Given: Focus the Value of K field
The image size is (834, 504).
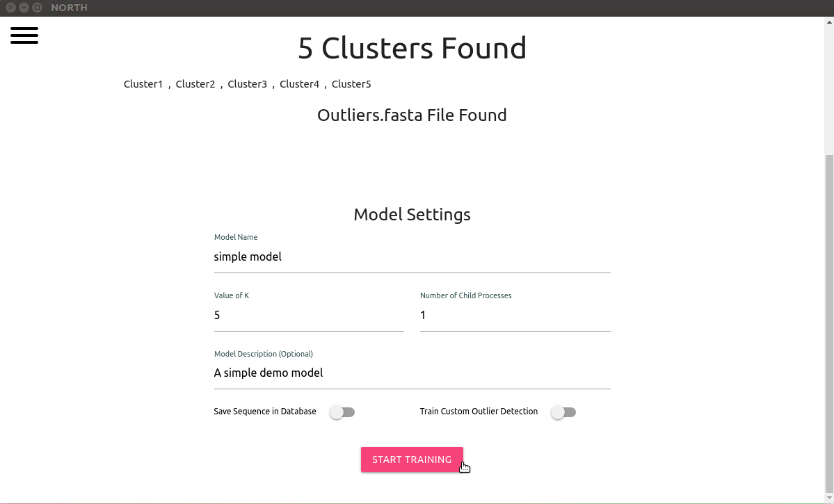Looking at the screenshot, I should coord(309,316).
